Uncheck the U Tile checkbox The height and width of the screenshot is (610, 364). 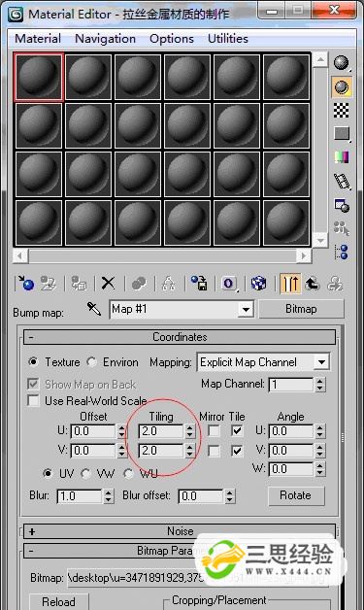click(x=237, y=430)
